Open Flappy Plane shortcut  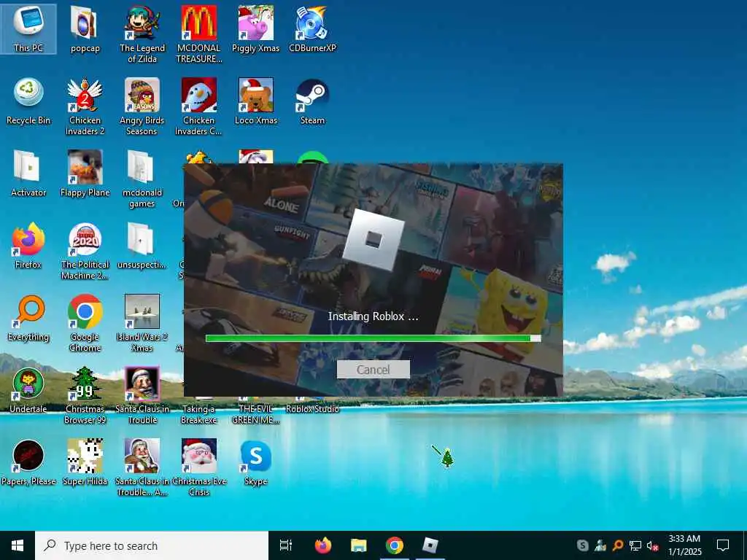point(85,174)
